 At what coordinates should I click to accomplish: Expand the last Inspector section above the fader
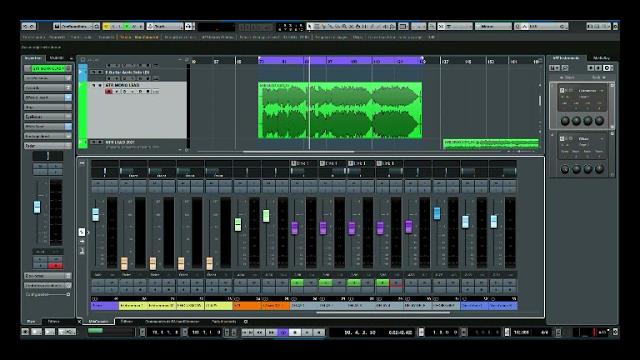48,146
